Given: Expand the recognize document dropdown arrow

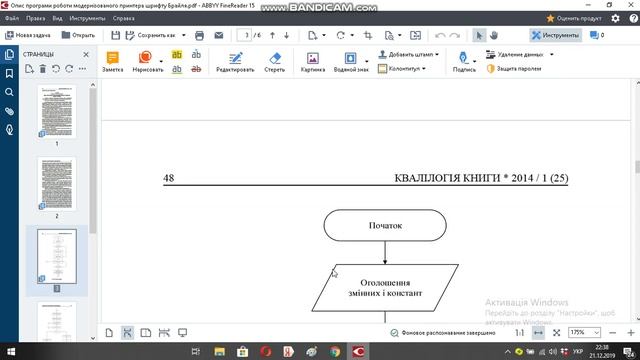Looking at the screenshot, I should (400, 36).
